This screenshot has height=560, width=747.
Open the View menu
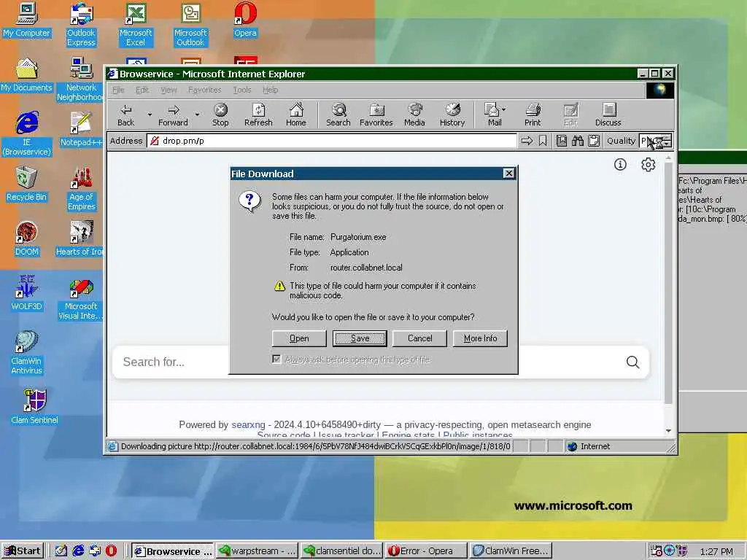click(169, 90)
